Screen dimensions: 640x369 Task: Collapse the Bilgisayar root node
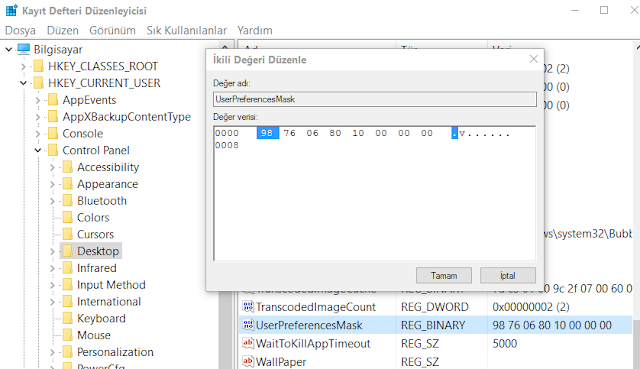tap(9, 49)
